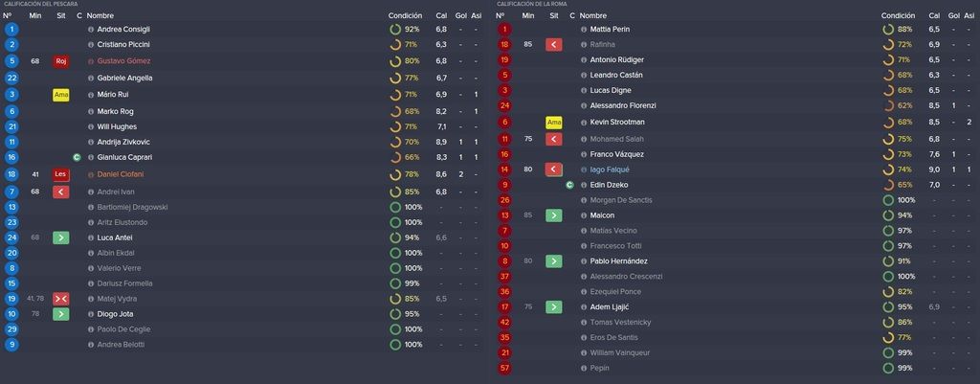Click Luca Antei's green substituted-on arrow
The width and height of the screenshot is (980, 384).
coord(60,237)
